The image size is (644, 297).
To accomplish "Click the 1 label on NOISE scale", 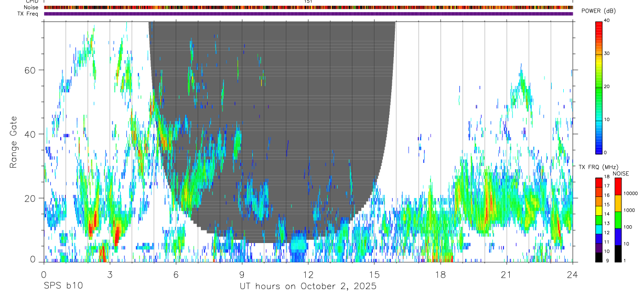I will click(624, 260).
